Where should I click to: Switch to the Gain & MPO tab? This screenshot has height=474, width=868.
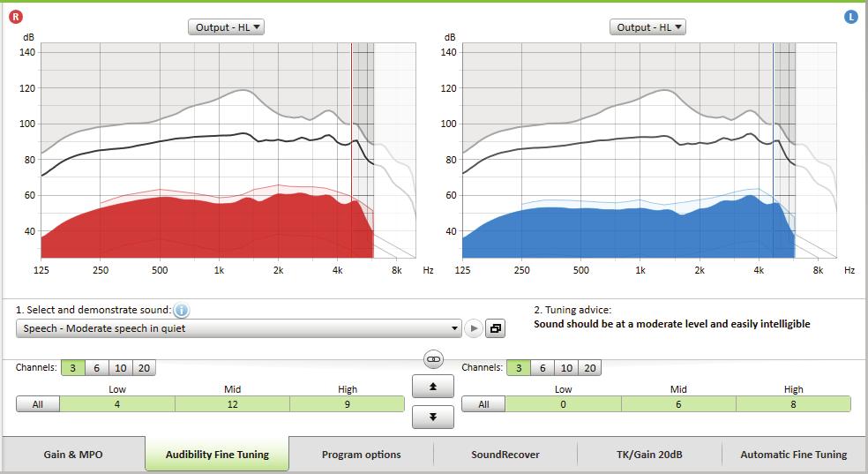(x=73, y=454)
